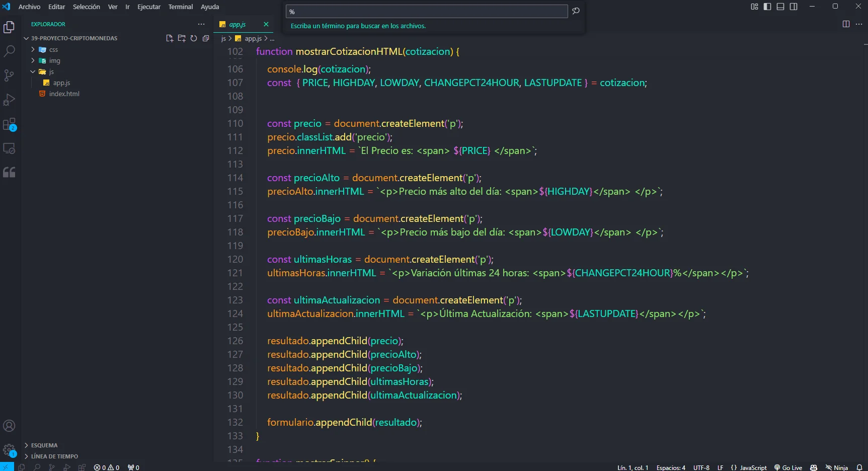Collapse all folders in explorer
This screenshot has width=868, height=471.
206,38
